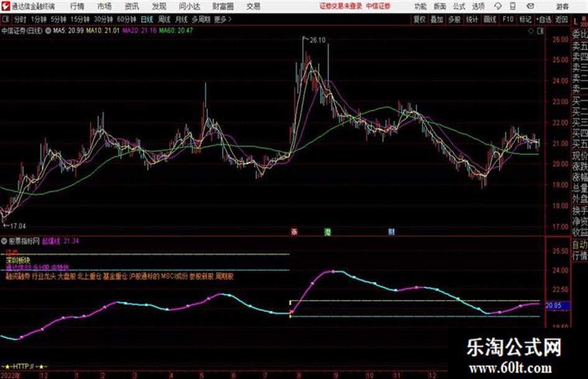Click the HTTP:// star link at bottom

click(24, 366)
